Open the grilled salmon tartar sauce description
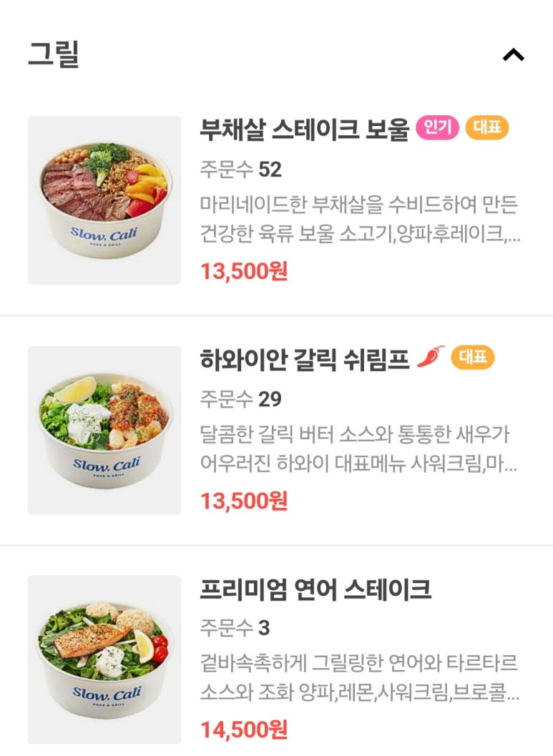The image size is (553, 756). tap(360, 678)
